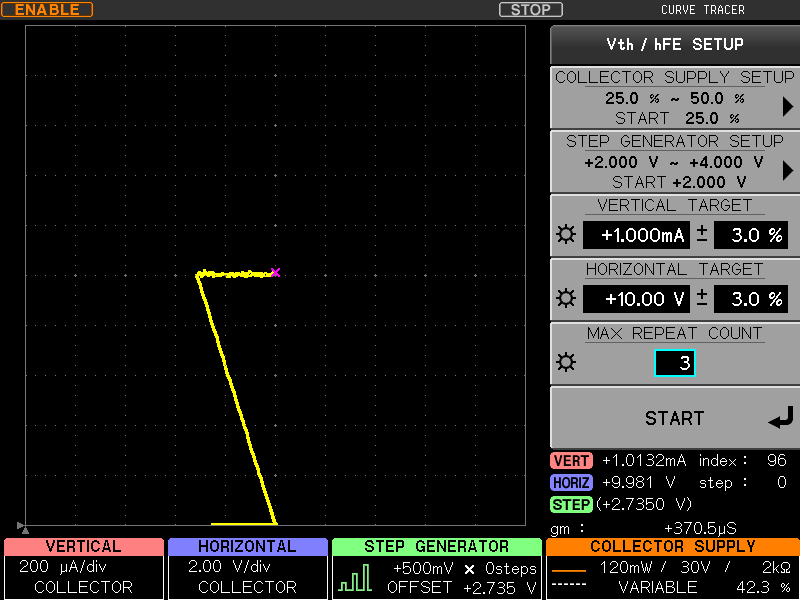800x600 pixels.
Task: Click the Horizontal Target knob icon
Action: (566, 298)
